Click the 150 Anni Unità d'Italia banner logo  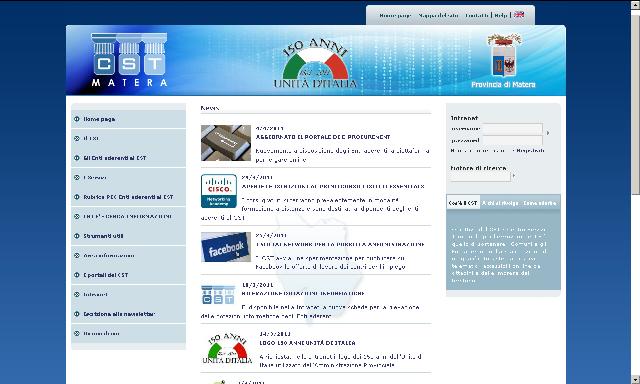(x=315, y=63)
